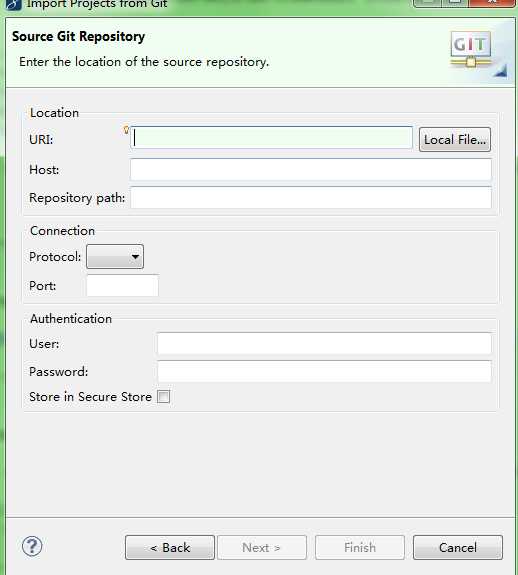Click the Password field
This screenshot has width=518, height=575.
coord(324,371)
